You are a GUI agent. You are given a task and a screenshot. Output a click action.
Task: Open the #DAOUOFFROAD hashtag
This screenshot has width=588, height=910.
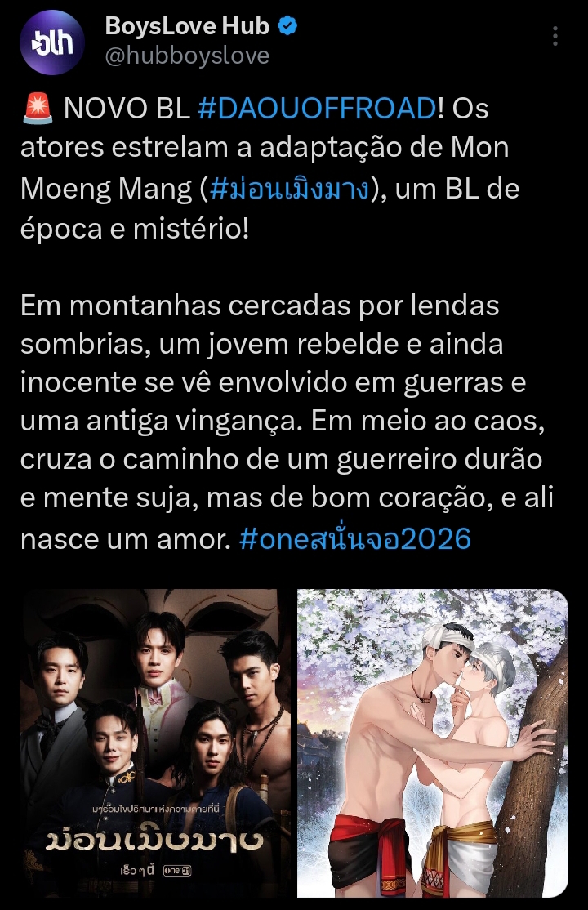tap(317, 109)
